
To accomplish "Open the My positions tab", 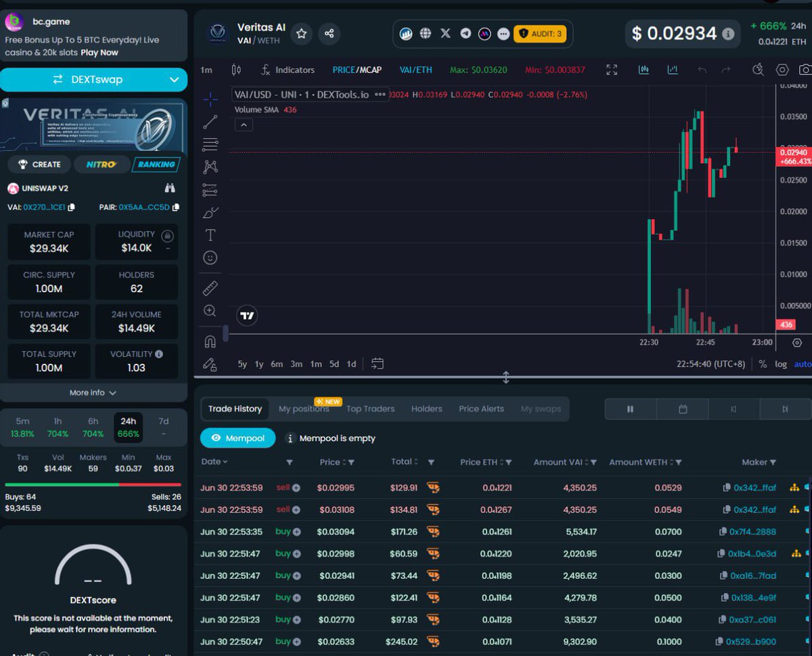I will tap(304, 408).
